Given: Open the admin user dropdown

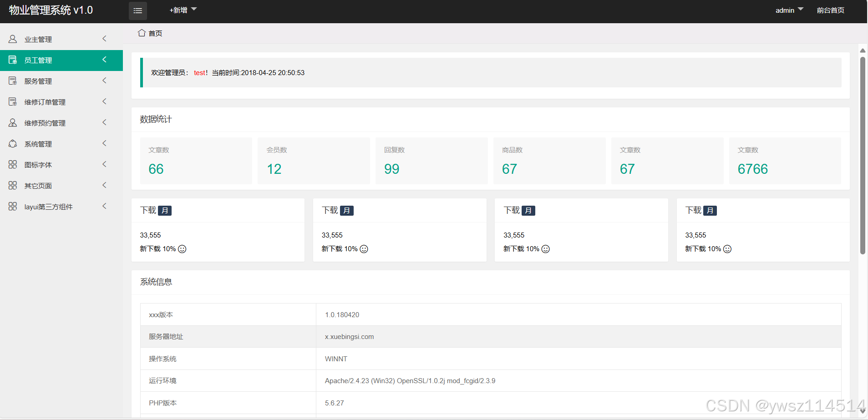Looking at the screenshot, I should [x=790, y=10].
